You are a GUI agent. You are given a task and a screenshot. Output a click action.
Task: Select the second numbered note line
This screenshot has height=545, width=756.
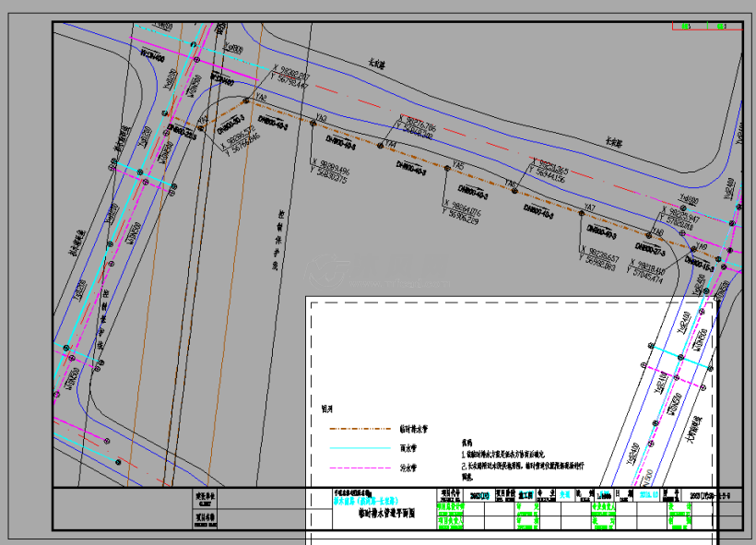coord(523,466)
